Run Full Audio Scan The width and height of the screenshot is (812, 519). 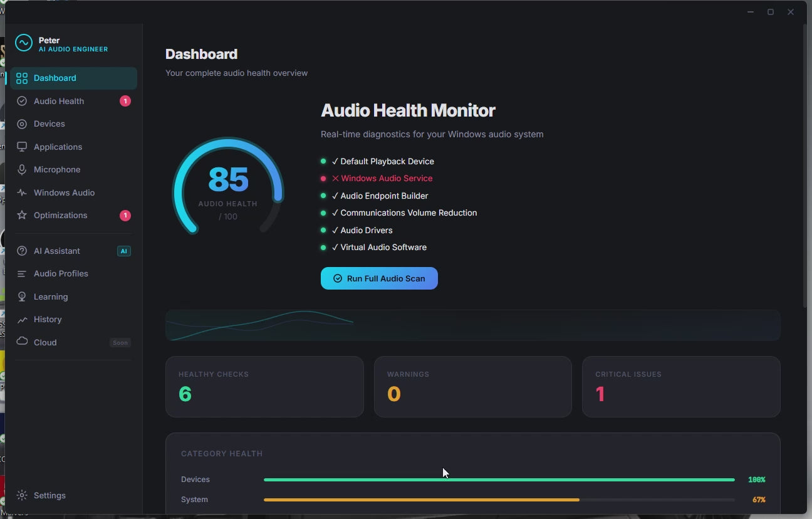379,278
